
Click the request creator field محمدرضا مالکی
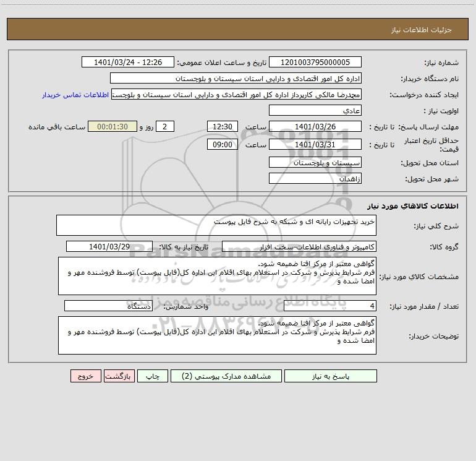(x=236, y=94)
